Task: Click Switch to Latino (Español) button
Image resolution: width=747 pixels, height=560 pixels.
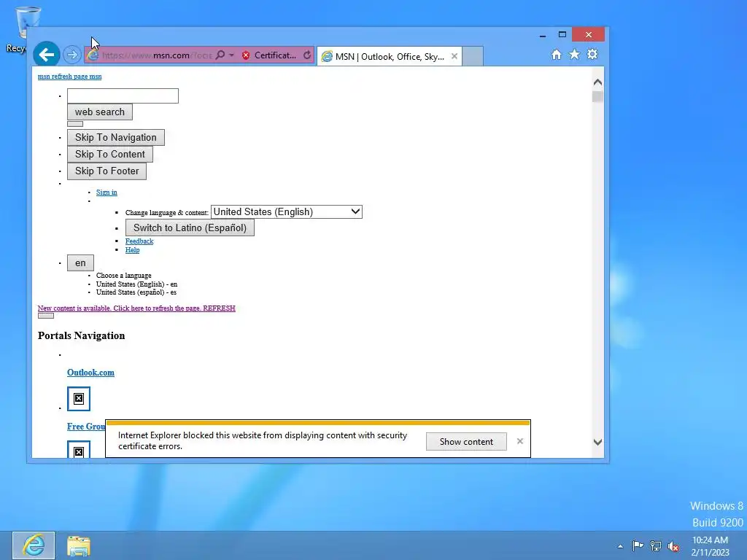Action: click(x=190, y=227)
